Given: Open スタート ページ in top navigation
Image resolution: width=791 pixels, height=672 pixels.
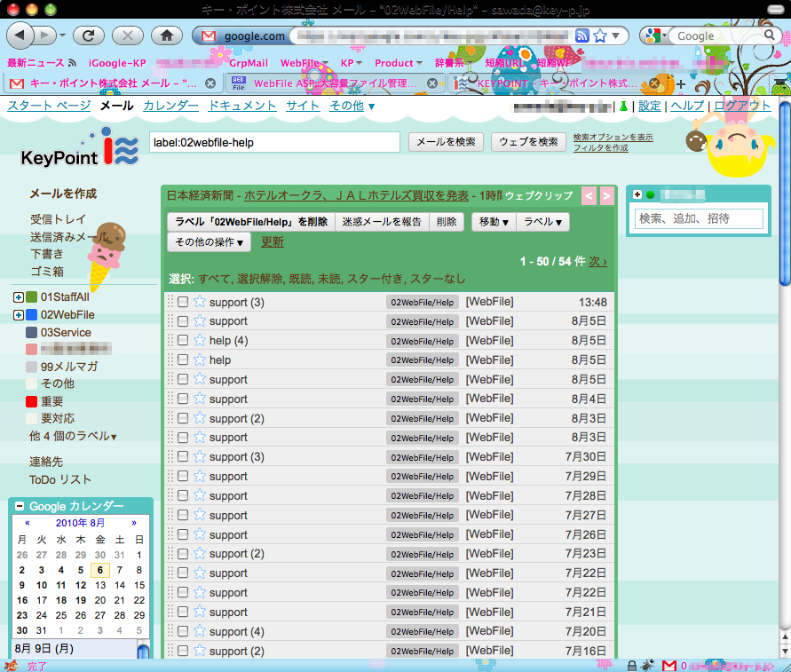Looking at the screenshot, I should [x=49, y=106].
